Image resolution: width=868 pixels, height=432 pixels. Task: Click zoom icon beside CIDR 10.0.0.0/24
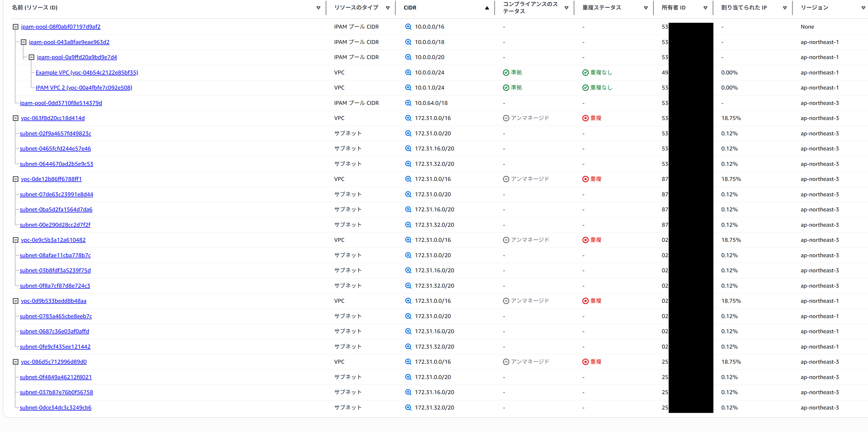coord(408,73)
